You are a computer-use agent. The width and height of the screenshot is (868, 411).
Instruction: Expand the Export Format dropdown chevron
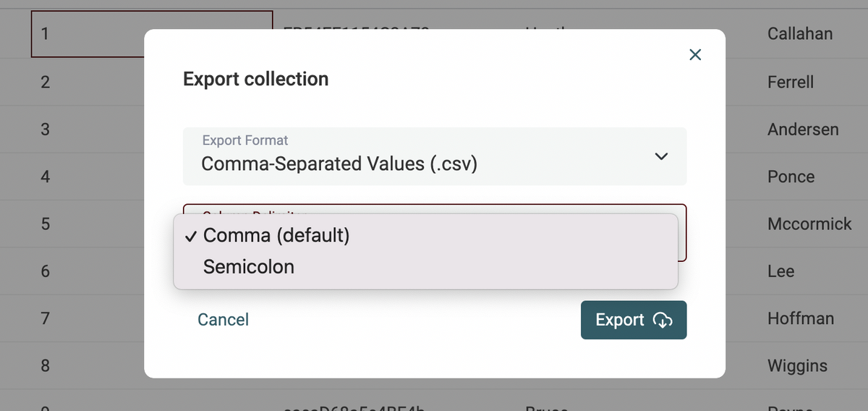(660, 156)
